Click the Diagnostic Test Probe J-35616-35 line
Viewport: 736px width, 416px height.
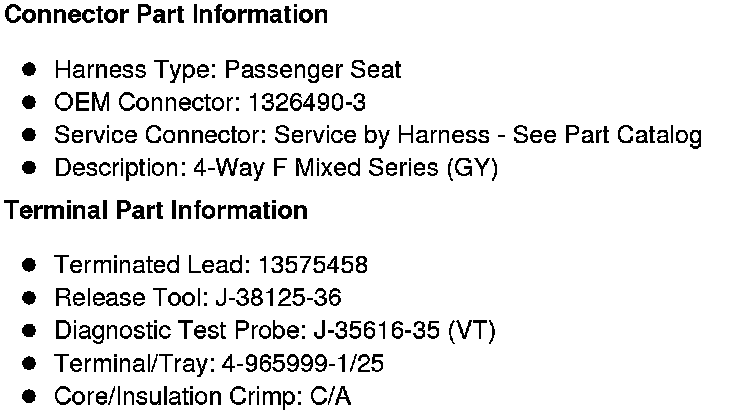tap(275, 331)
